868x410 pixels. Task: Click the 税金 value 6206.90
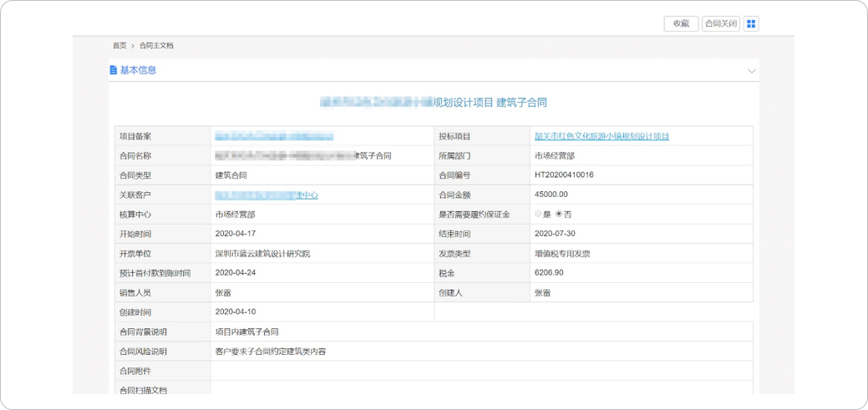549,273
